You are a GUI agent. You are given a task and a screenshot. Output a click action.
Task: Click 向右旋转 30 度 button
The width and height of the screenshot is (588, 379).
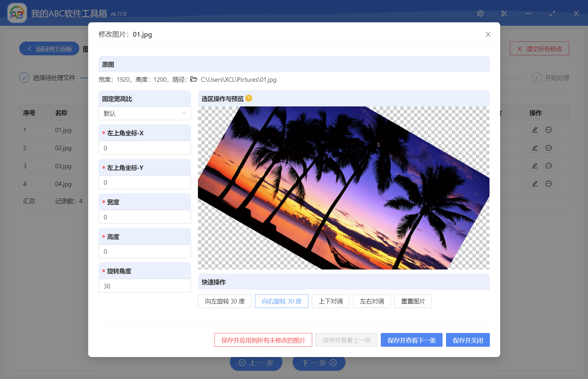[x=282, y=301]
